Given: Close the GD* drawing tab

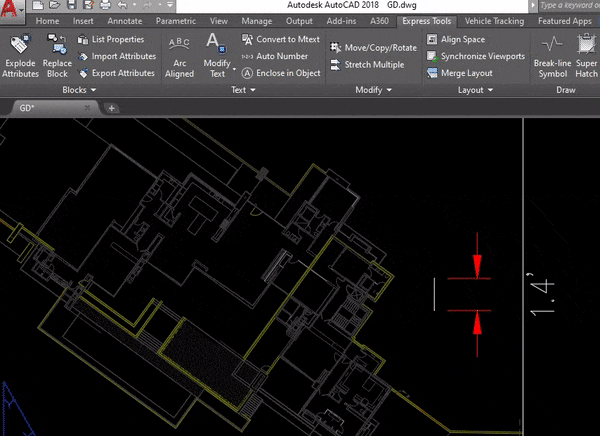Looking at the screenshot, I should click(x=87, y=108).
